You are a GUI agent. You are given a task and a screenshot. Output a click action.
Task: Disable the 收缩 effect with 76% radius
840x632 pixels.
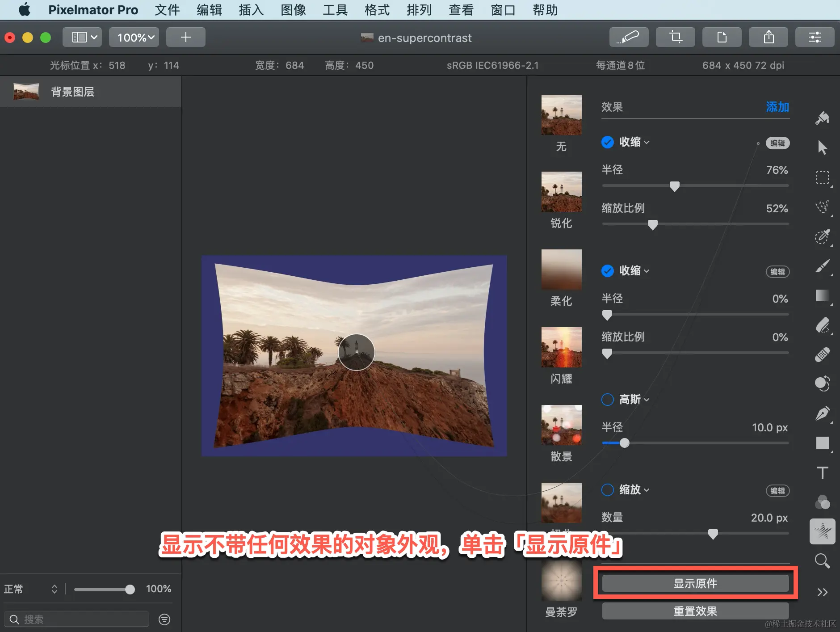click(607, 142)
